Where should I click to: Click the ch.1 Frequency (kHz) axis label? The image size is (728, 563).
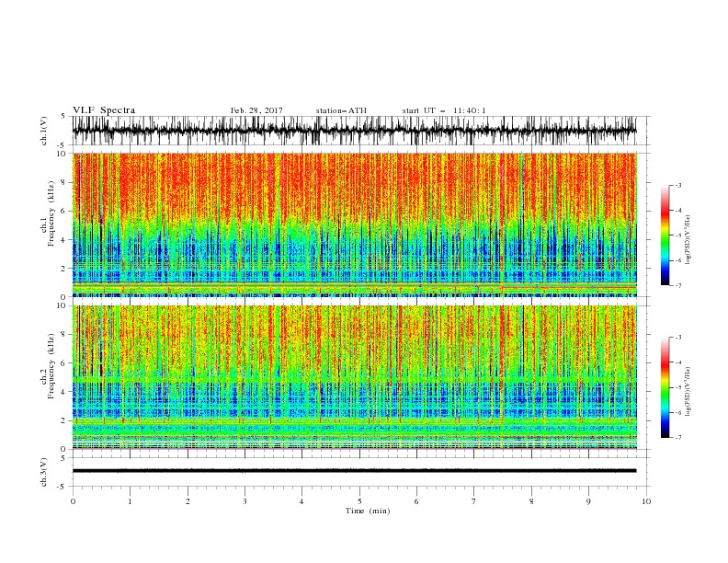tap(48, 212)
